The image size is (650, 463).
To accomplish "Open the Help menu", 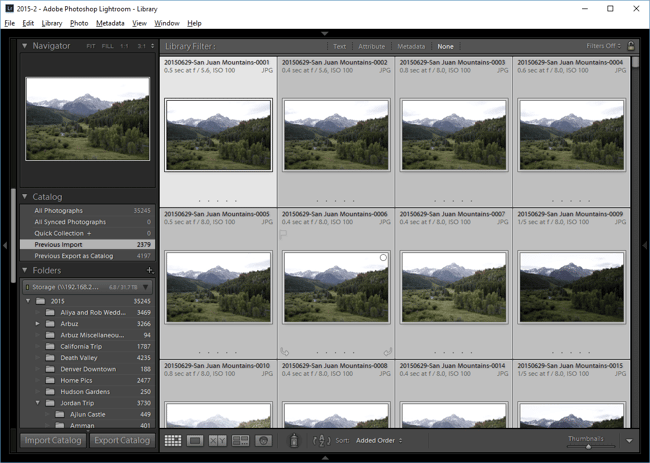I will (x=194, y=23).
